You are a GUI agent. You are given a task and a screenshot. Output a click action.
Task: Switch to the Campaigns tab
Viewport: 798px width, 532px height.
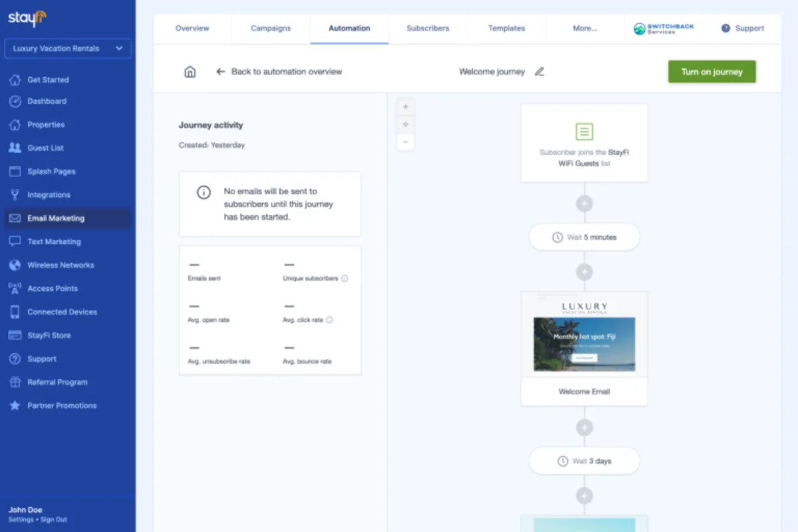(x=271, y=29)
